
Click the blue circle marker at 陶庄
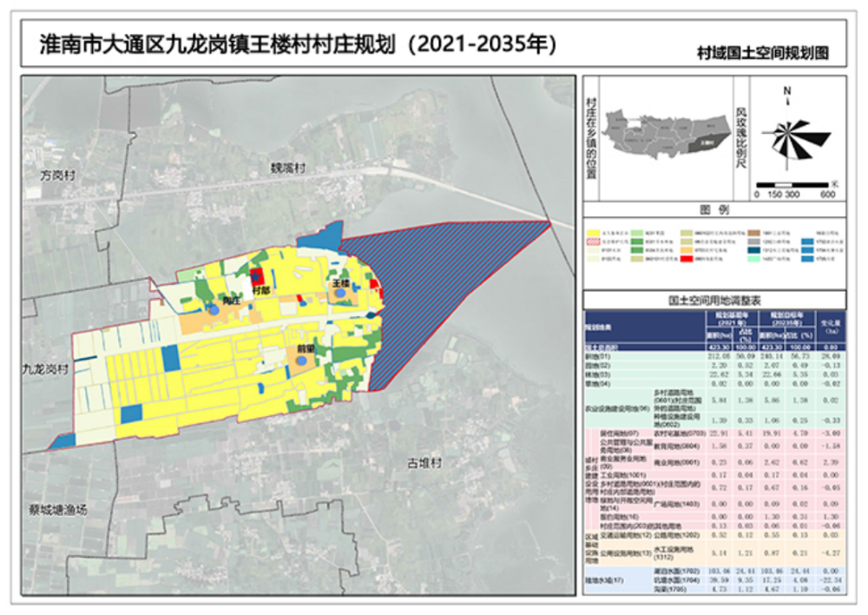click(x=213, y=308)
